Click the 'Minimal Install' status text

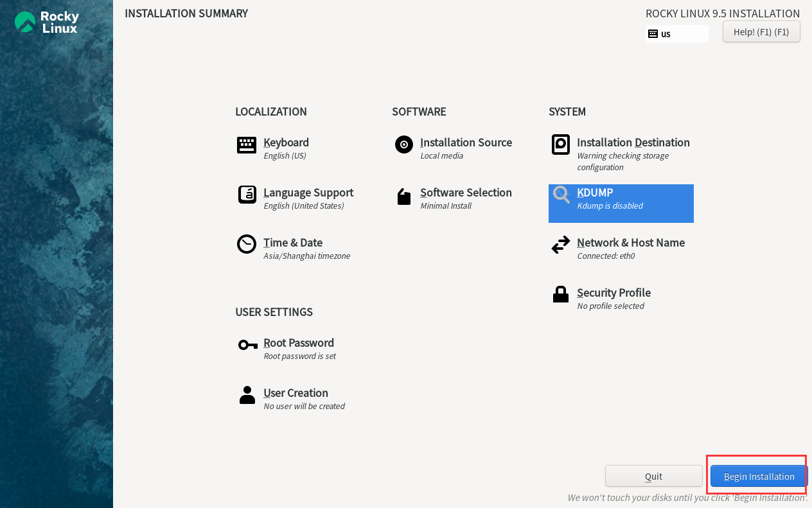446,206
